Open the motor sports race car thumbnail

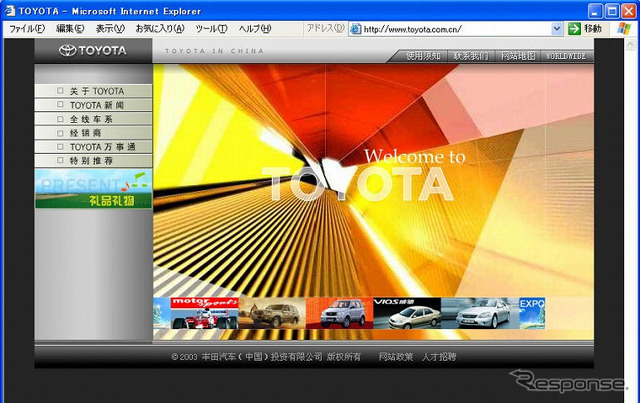tap(204, 313)
